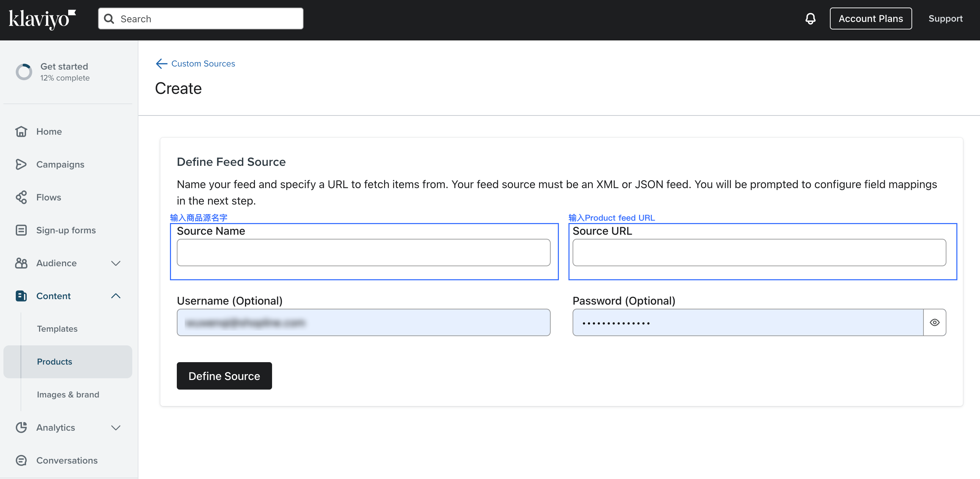
Task: Click the Sign-up forms icon
Action: tap(21, 230)
